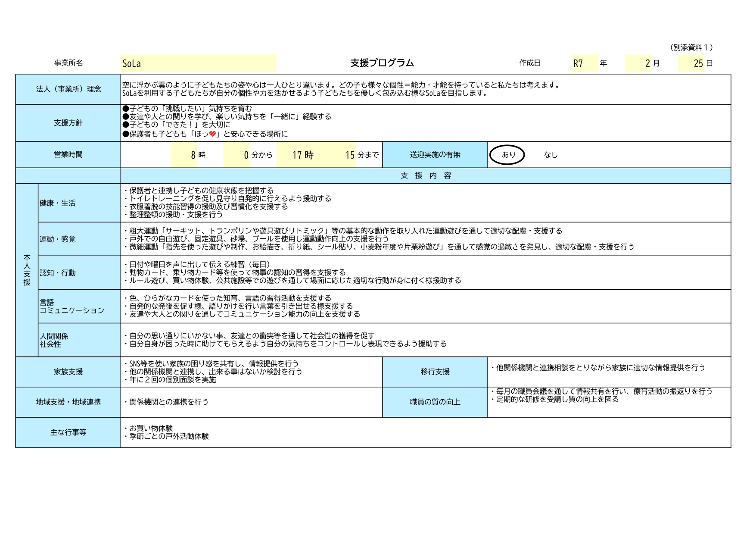Click the line 動物カード、乗り物カード等

tap(234, 273)
